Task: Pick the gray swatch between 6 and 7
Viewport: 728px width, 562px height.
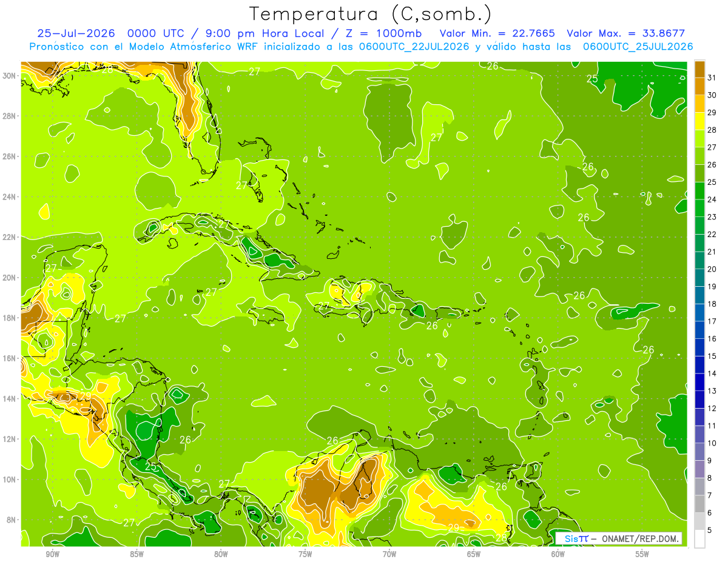Action: pos(699,504)
